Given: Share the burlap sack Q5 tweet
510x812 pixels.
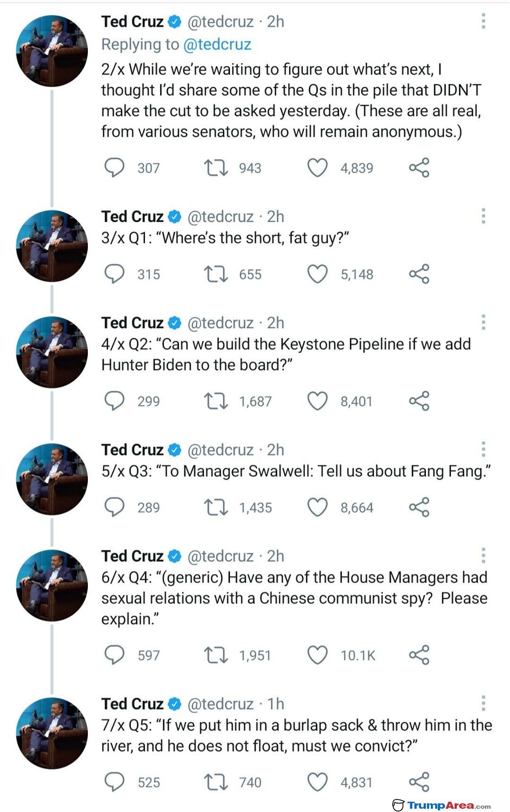Looking at the screenshot, I should [x=419, y=782].
